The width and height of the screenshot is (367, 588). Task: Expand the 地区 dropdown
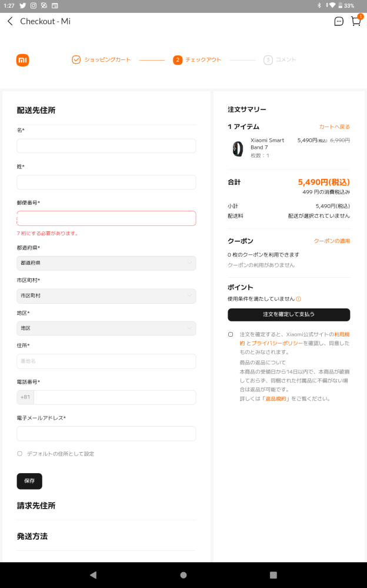point(106,328)
